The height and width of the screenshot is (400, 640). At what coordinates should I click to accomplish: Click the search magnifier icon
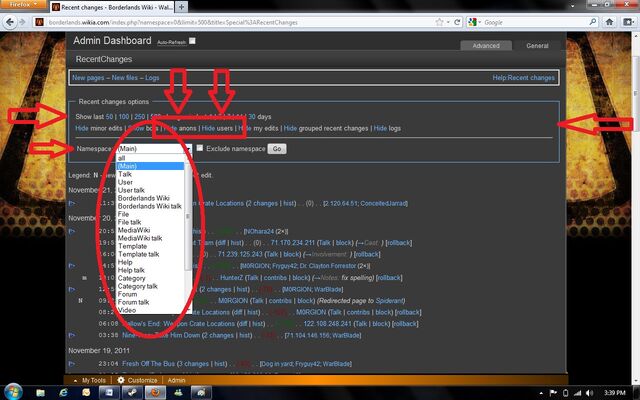592,22
